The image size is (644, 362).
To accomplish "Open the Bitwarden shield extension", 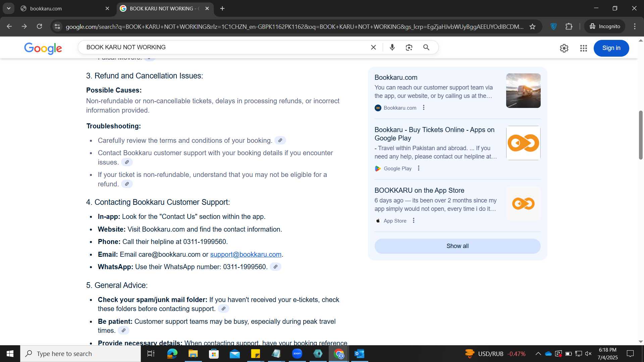I will (x=554, y=26).
